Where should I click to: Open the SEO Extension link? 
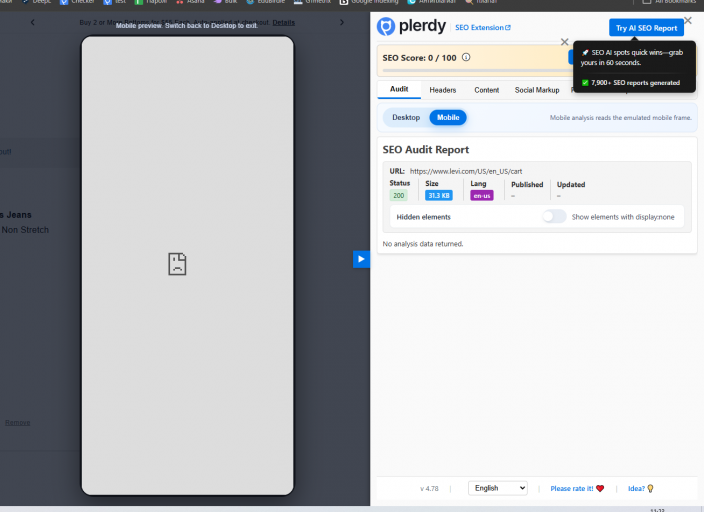click(483, 27)
